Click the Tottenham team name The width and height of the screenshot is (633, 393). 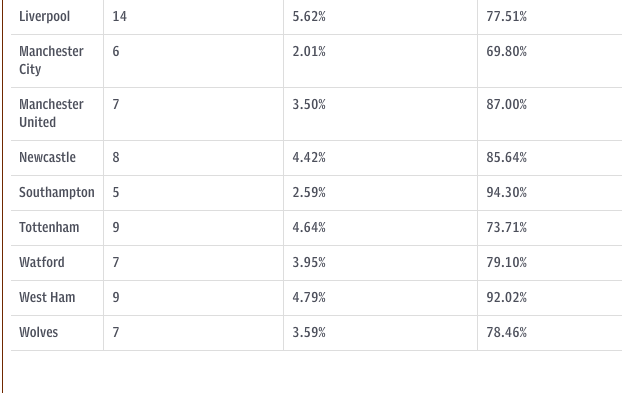(49, 227)
